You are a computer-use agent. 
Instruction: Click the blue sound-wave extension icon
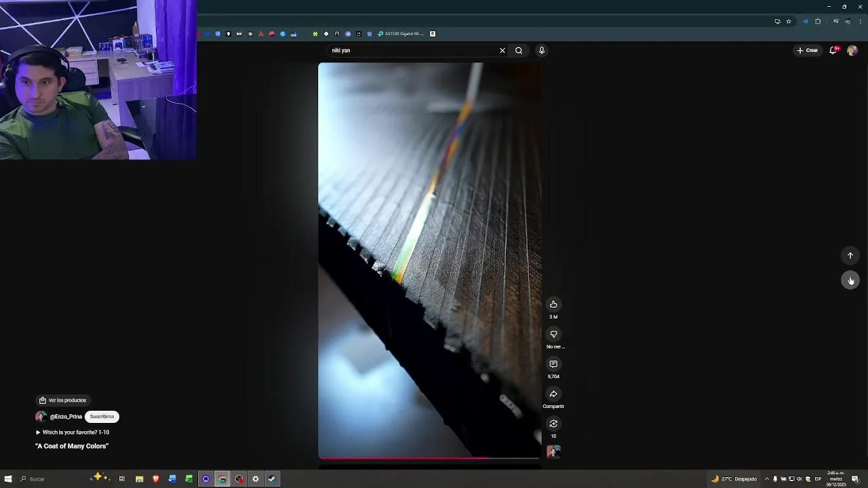[805, 21]
